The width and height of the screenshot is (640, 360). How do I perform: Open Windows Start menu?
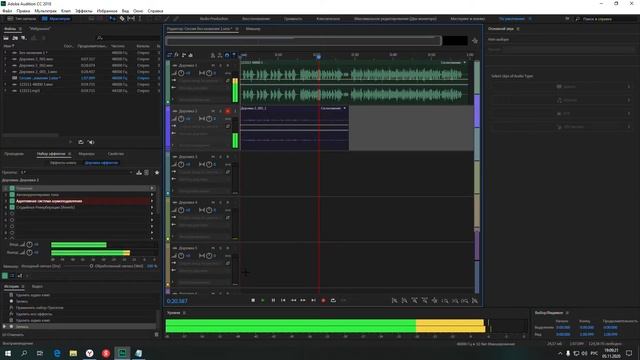tap(8, 353)
